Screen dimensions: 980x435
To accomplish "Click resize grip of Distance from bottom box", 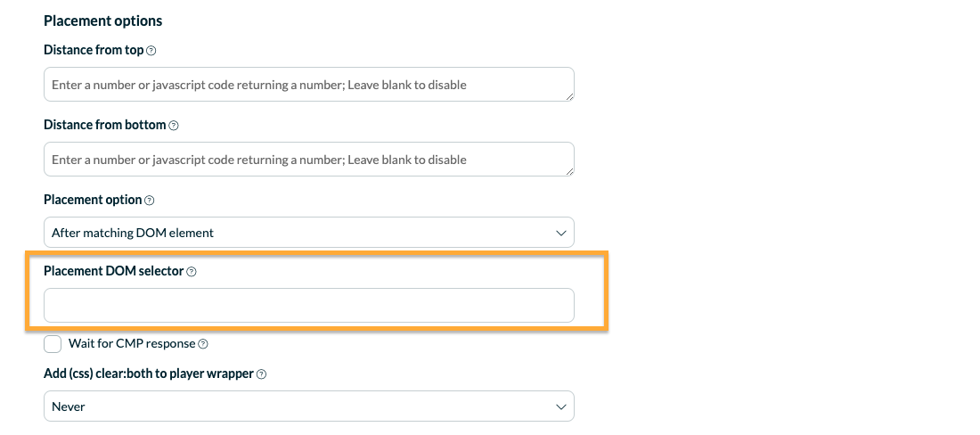I will click(569, 172).
